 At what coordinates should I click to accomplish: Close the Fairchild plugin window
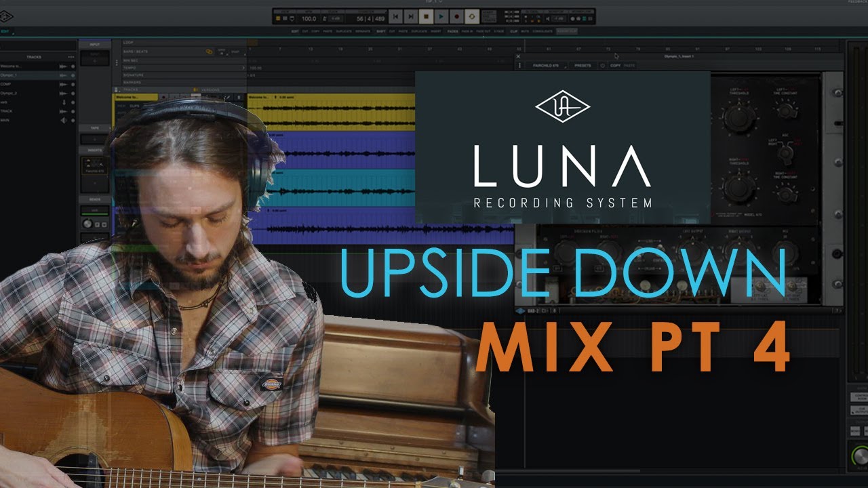tap(519, 57)
